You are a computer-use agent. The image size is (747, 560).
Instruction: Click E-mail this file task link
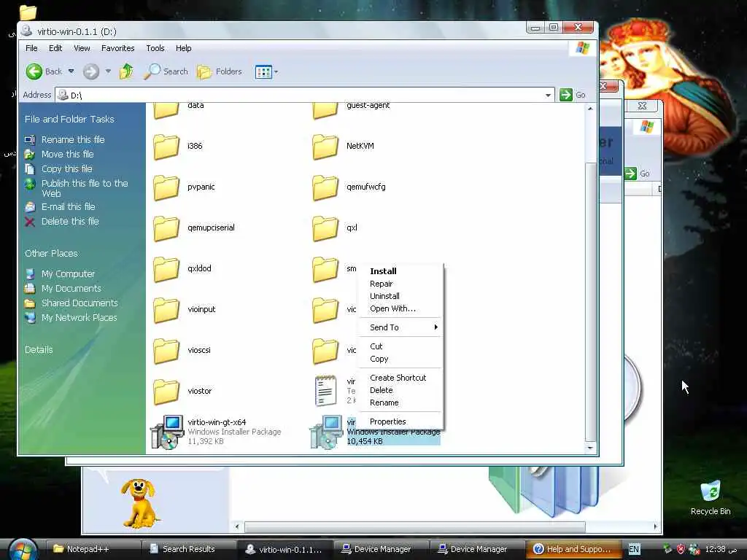tap(68, 206)
